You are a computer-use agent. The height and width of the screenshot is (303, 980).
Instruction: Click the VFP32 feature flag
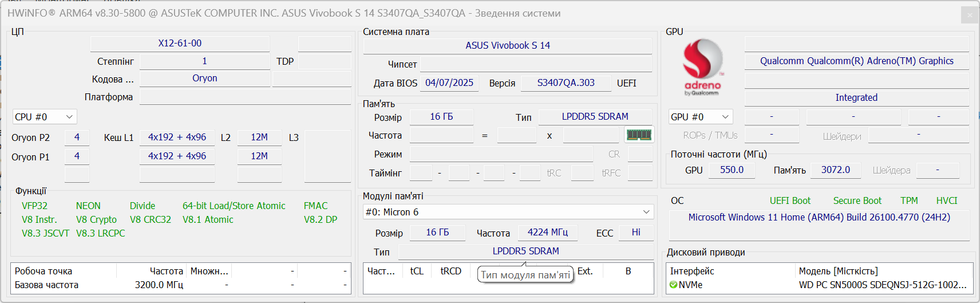34,206
